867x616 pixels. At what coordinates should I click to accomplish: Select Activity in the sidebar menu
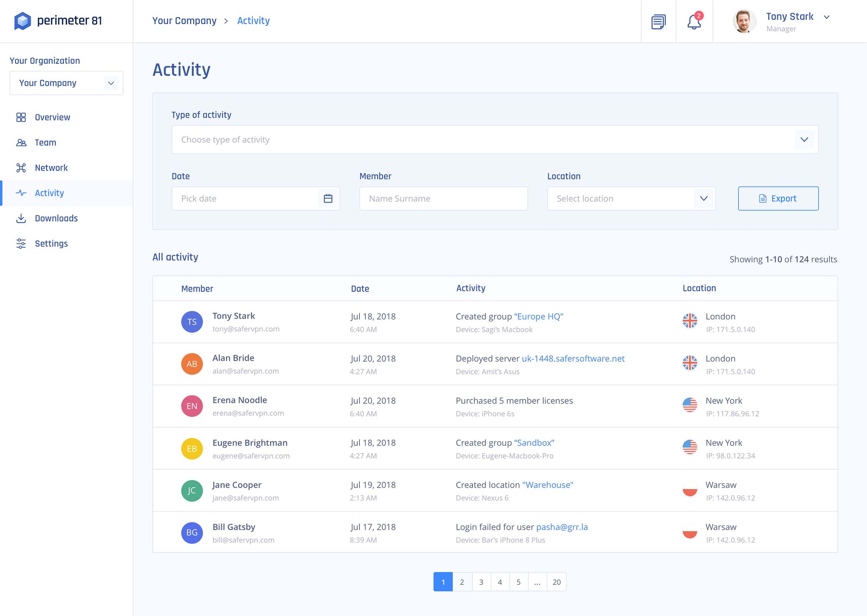click(x=49, y=193)
